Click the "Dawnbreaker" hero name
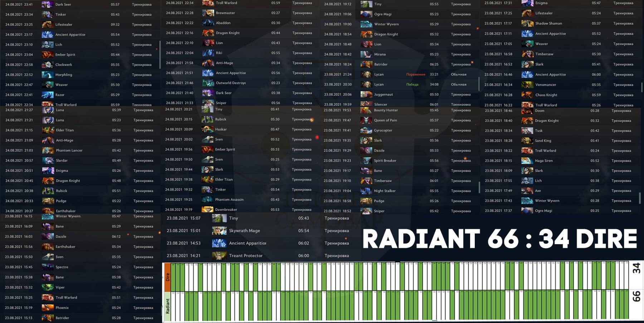The height and width of the screenshot is (323, 644). (x=226, y=209)
